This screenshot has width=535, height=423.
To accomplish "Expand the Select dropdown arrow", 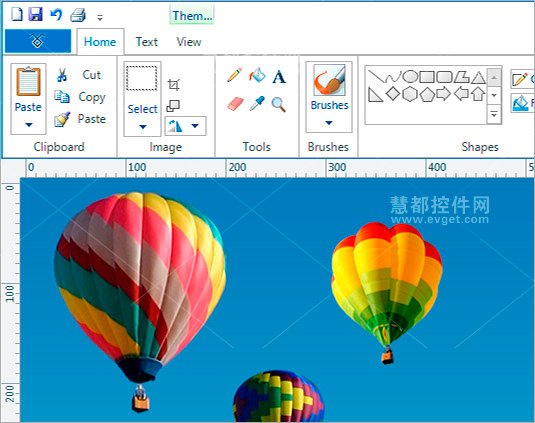I will coord(143,127).
